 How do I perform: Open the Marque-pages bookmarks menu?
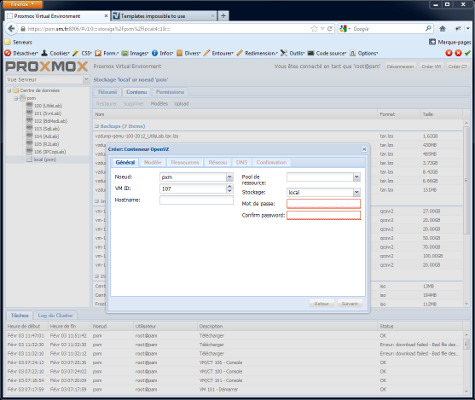coord(450,42)
